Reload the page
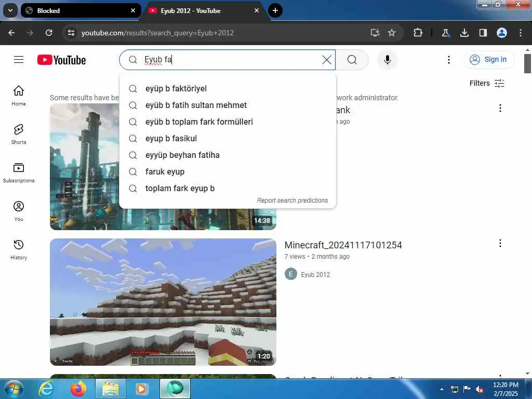This screenshot has height=399, width=532. click(x=49, y=33)
